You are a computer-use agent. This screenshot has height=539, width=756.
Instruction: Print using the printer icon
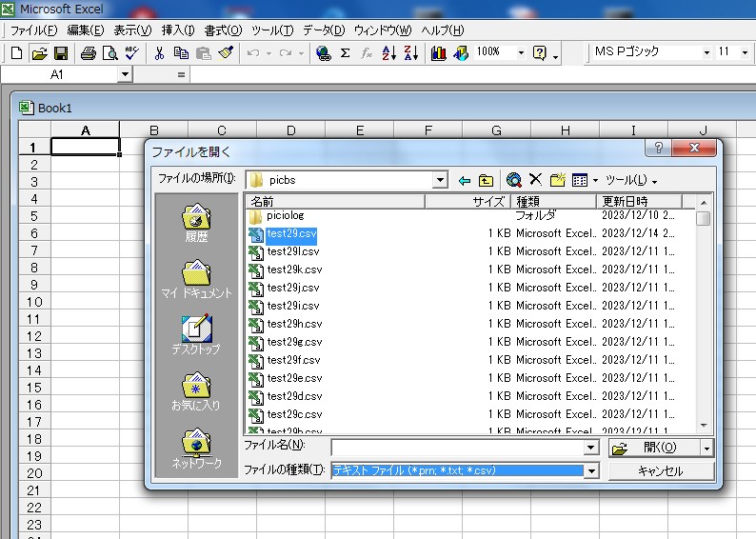pos(89,53)
